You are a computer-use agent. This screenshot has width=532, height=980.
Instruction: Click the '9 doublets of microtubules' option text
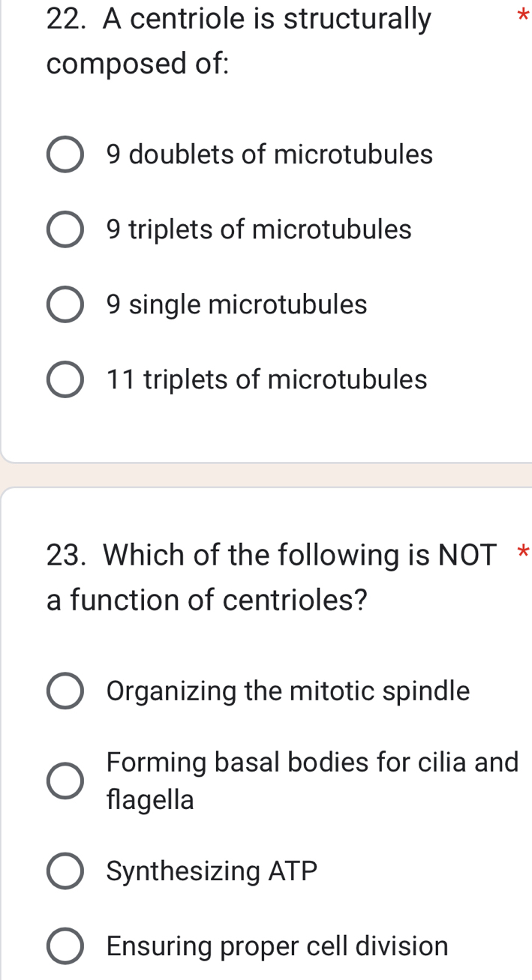[269, 155]
